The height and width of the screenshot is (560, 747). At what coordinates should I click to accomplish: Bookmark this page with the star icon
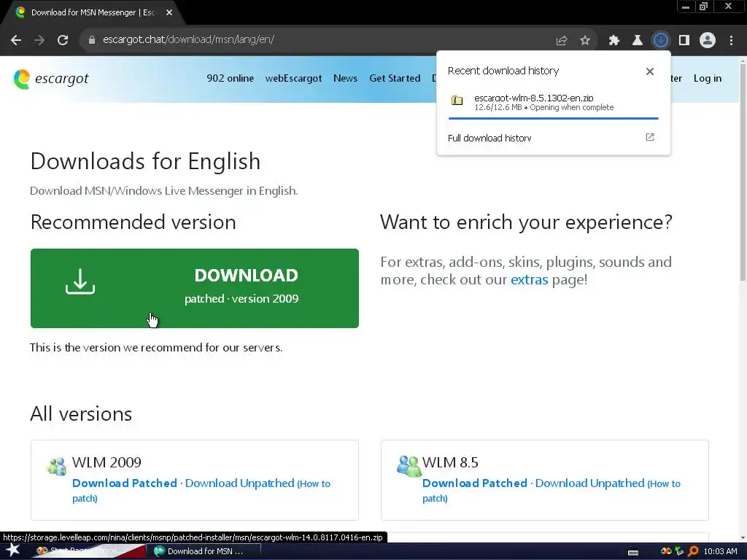[x=585, y=41]
